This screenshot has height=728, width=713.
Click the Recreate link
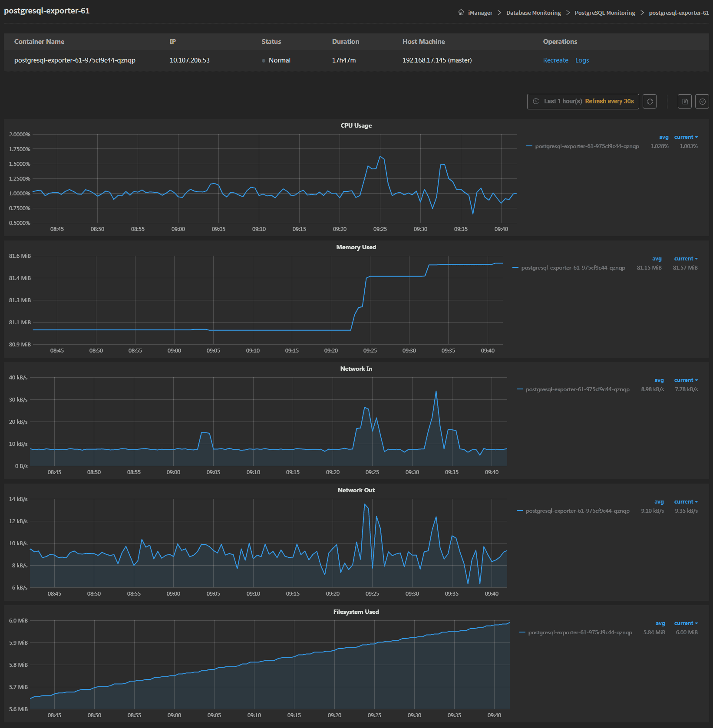[555, 60]
